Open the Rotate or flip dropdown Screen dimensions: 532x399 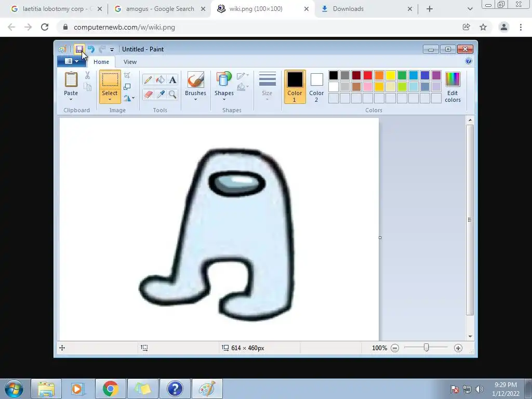point(129,98)
